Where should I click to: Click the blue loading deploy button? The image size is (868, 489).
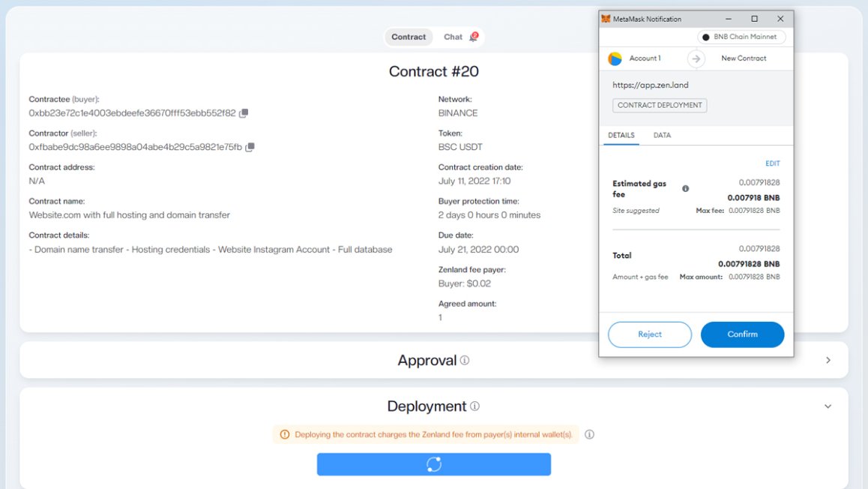click(434, 464)
